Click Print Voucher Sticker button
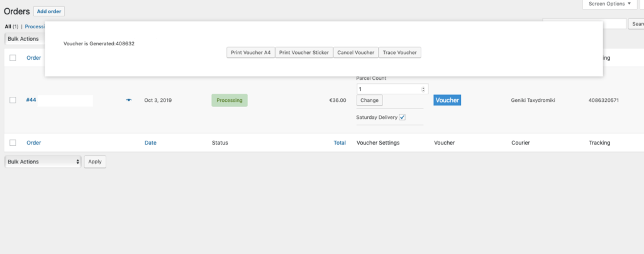This screenshot has height=254, width=644. click(x=304, y=53)
